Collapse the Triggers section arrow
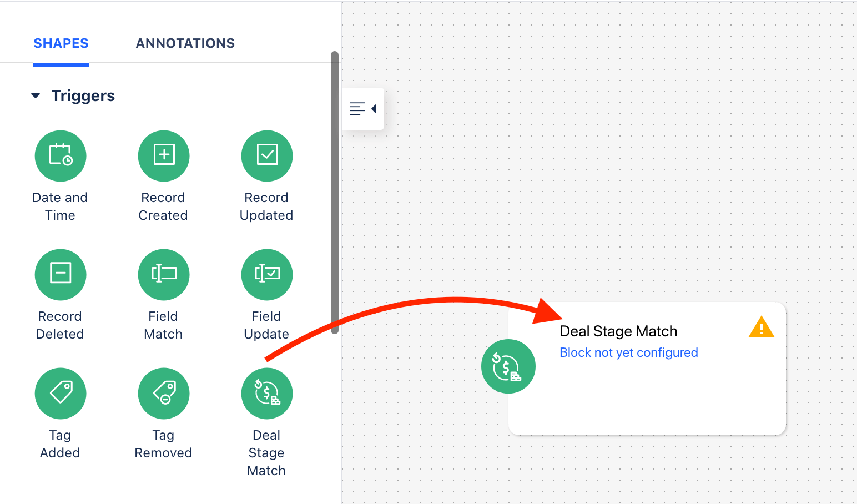Image resolution: width=857 pixels, height=504 pixels. [x=36, y=96]
